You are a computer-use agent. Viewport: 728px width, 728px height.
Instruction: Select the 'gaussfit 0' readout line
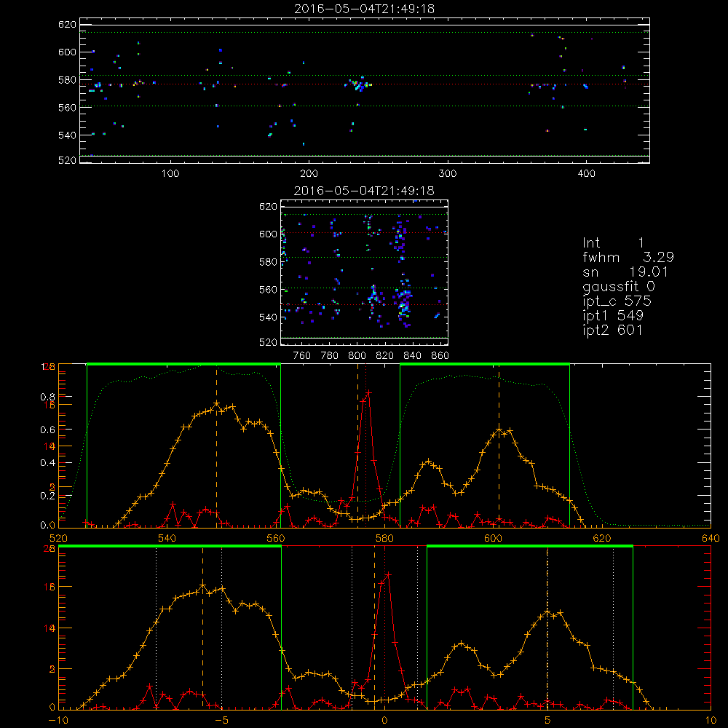(618, 286)
